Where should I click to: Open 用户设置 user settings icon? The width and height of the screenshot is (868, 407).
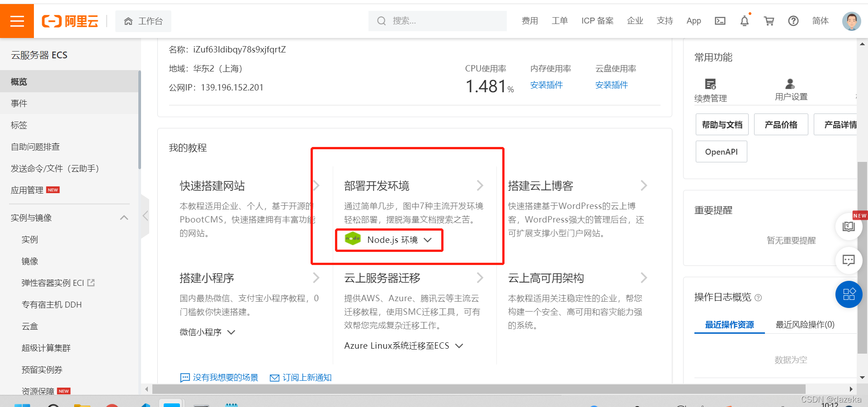pyautogui.click(x=790, y=84)
